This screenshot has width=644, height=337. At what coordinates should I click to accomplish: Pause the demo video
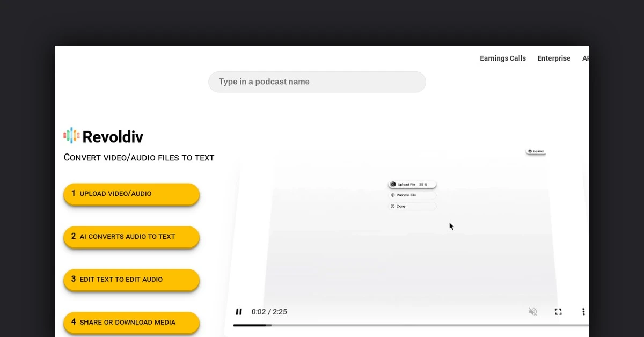239,312
